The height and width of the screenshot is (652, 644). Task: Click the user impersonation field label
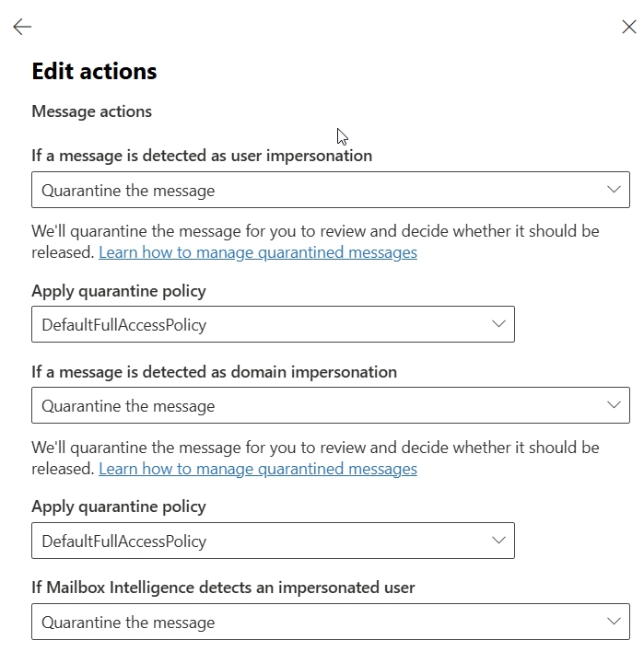(x=202, y=156)
